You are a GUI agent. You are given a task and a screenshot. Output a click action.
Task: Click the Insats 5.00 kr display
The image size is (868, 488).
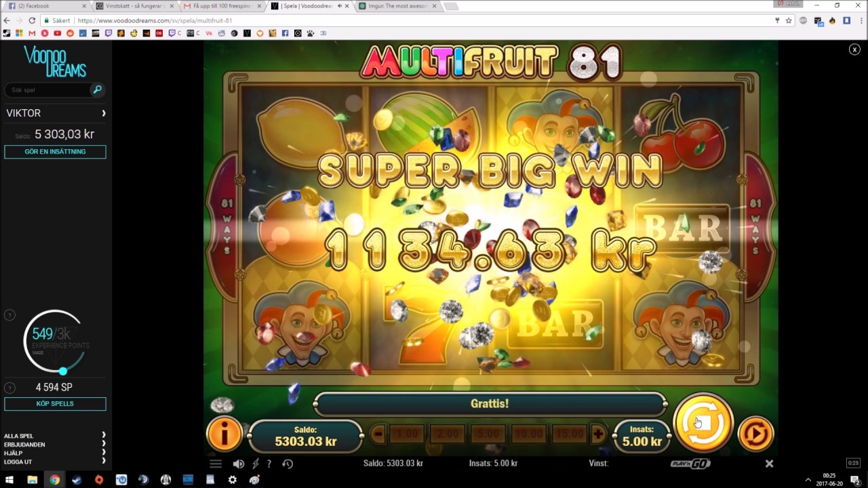[x=642, y=435]
